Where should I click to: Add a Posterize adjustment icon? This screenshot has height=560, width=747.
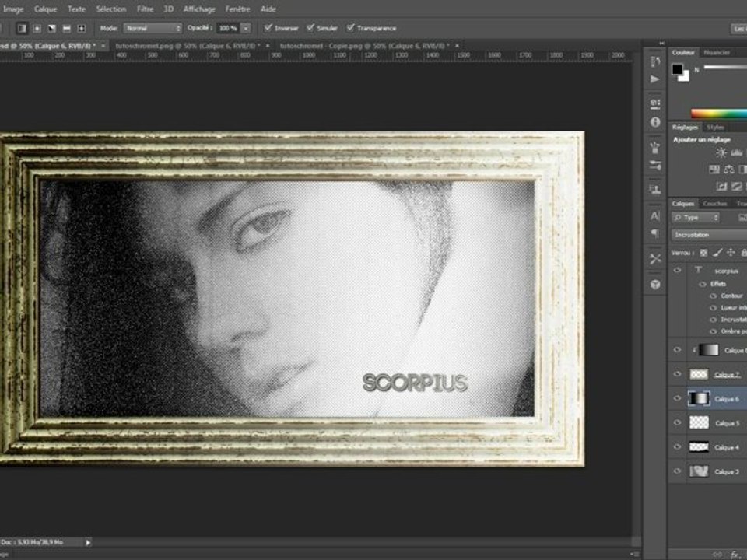point(737,186)
